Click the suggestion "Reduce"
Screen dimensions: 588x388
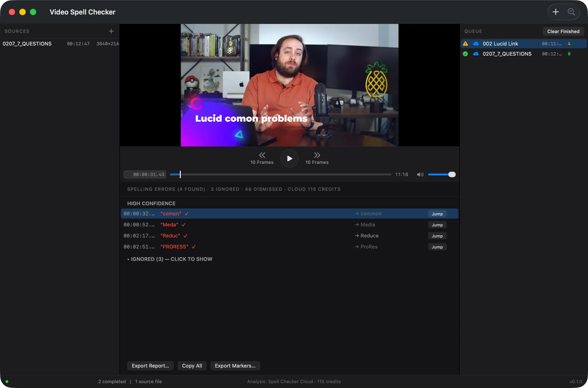click(369, 236)
